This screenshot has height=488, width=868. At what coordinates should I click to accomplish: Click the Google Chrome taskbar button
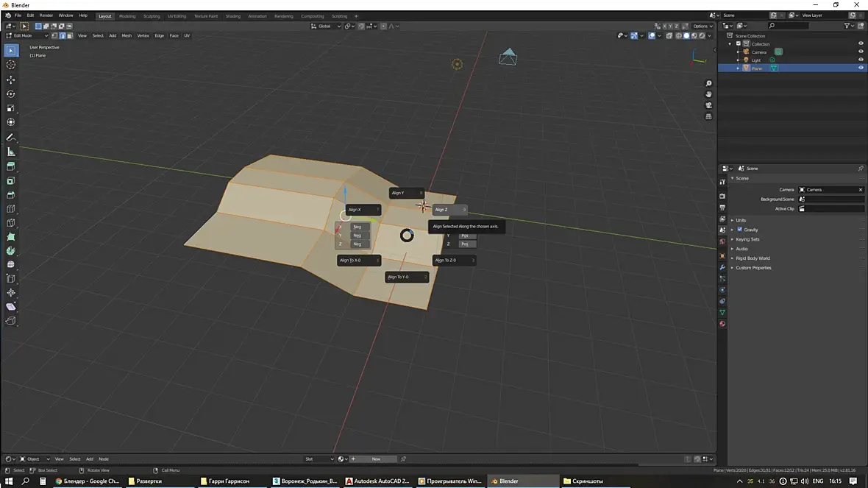(87, 481)
